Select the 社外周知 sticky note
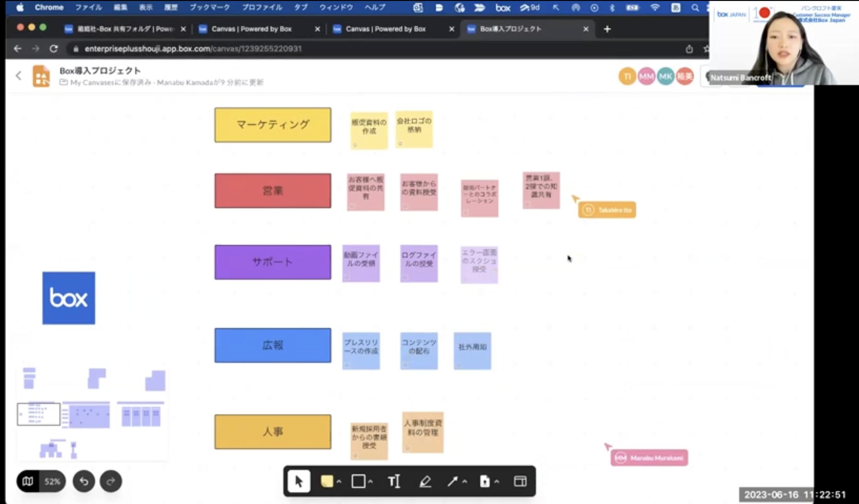The width and height of the screenshot is (859, 504). (472, 351)
